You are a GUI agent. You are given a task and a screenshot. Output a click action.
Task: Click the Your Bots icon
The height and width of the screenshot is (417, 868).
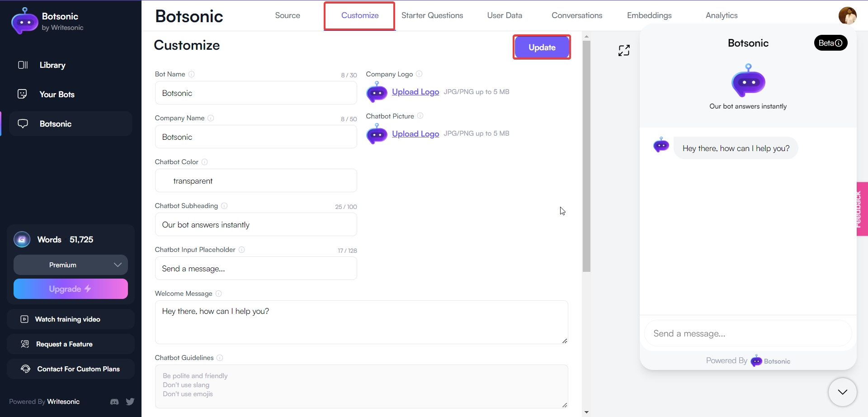(22, 94)
